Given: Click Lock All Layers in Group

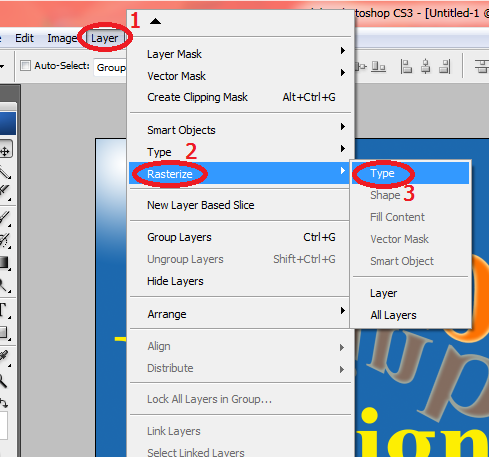Looking at the screenshot, I should 240,399.
